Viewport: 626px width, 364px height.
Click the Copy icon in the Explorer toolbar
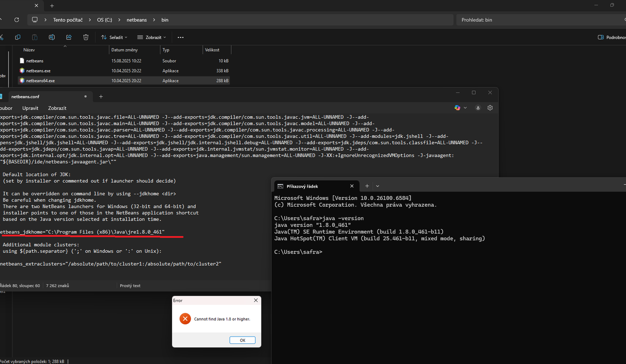pyautogui.click(x=18, y=37)
